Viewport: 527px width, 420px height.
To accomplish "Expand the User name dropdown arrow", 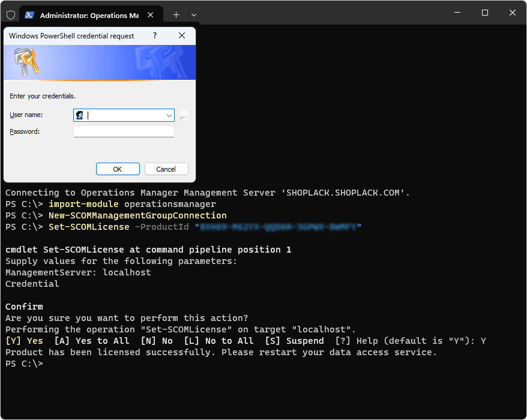I will point(169,115).
